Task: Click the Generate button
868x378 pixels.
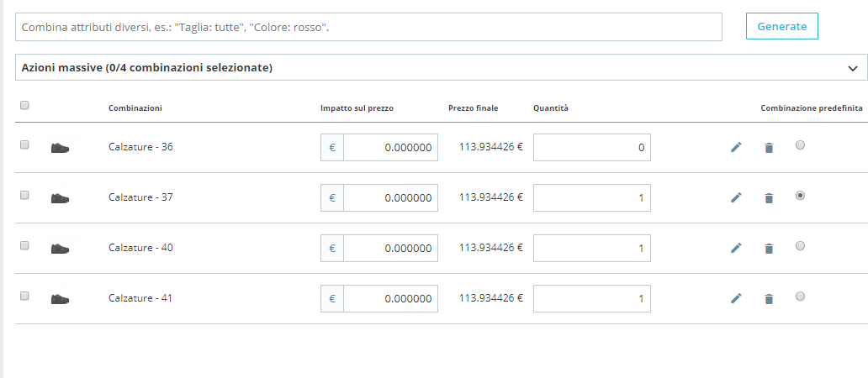Action: pyautogui.click(x=781, y=26)
